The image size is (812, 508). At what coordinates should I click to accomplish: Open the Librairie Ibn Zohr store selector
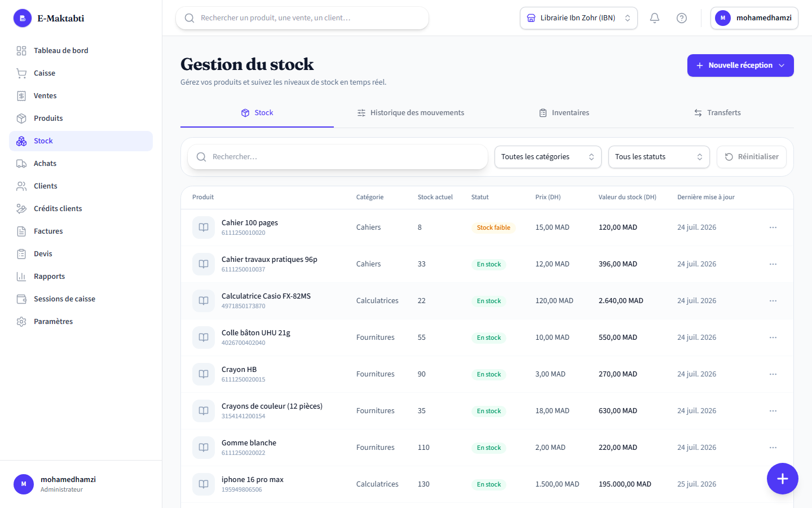point(579,18)
